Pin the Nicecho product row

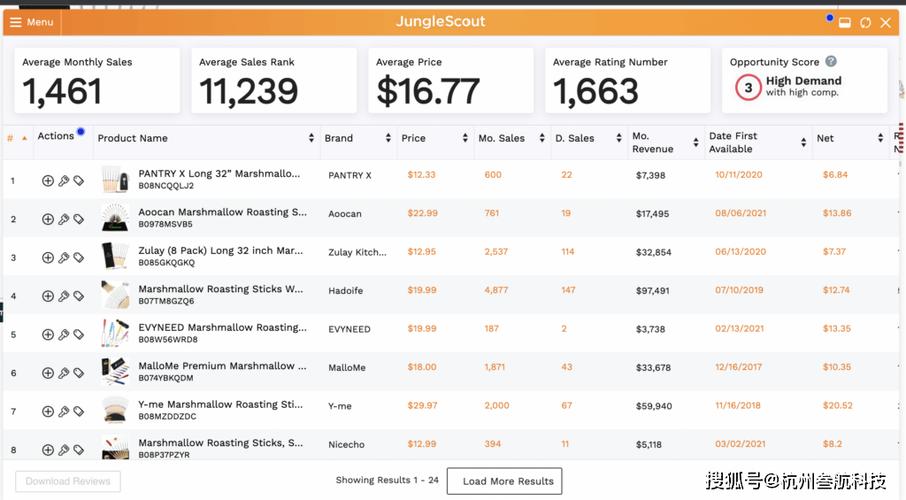tap(64, 450)
